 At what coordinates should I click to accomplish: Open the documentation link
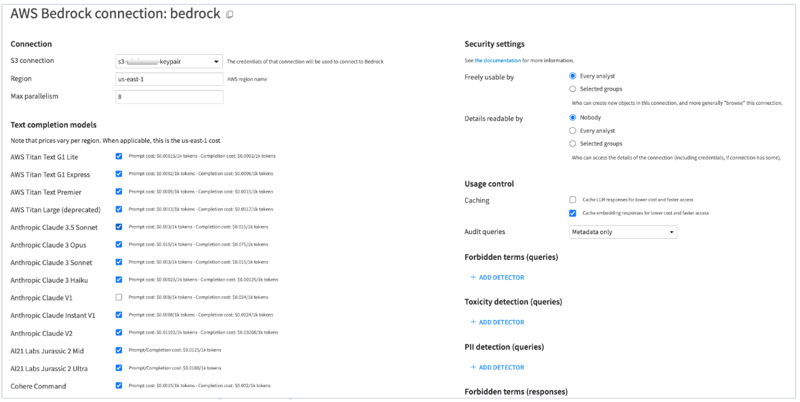(x=497, y=60)
